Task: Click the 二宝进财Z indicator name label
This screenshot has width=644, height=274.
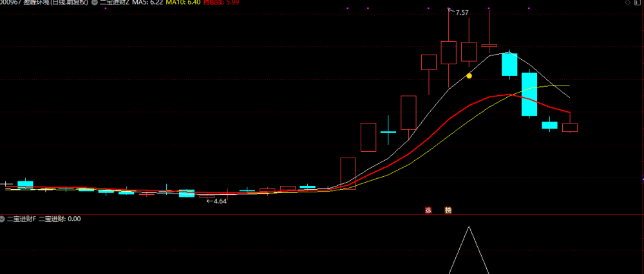Action: pyautogui.click(x=115, y=3)
